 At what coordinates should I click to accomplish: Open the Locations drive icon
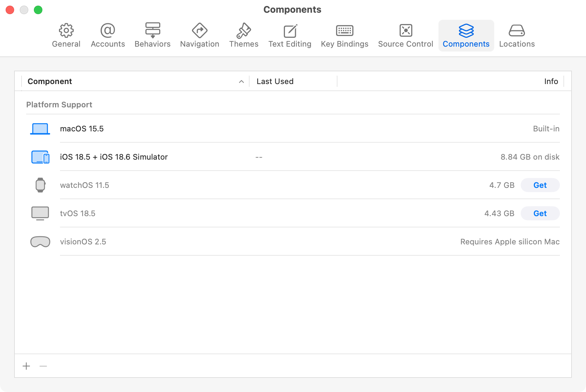[517, 31]
